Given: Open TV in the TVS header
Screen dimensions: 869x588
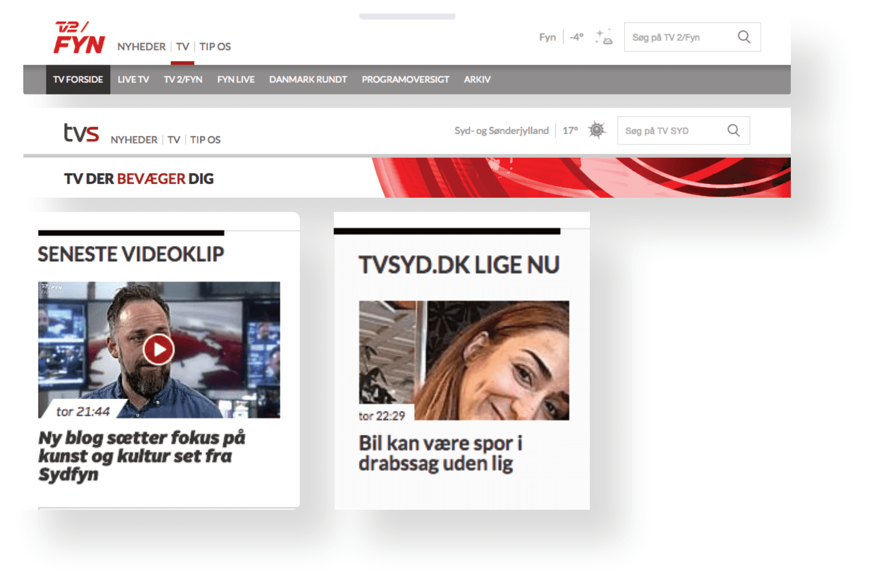Looking at the screenshot, I should [x=174, y=140].
